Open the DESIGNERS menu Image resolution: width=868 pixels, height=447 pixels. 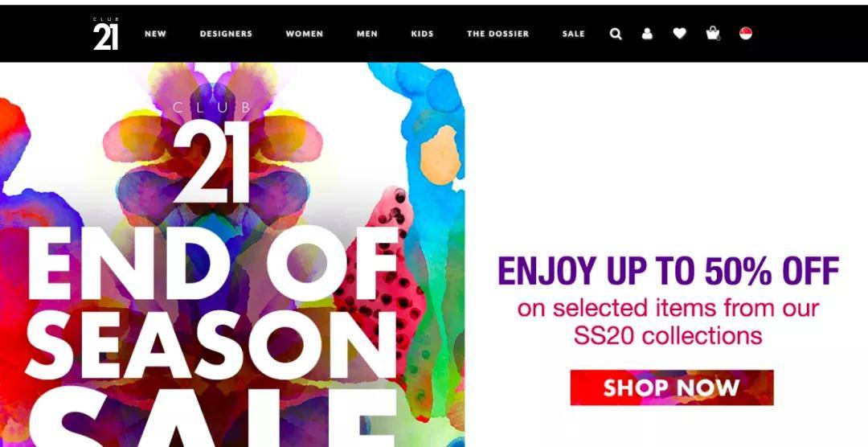[226, 34]
